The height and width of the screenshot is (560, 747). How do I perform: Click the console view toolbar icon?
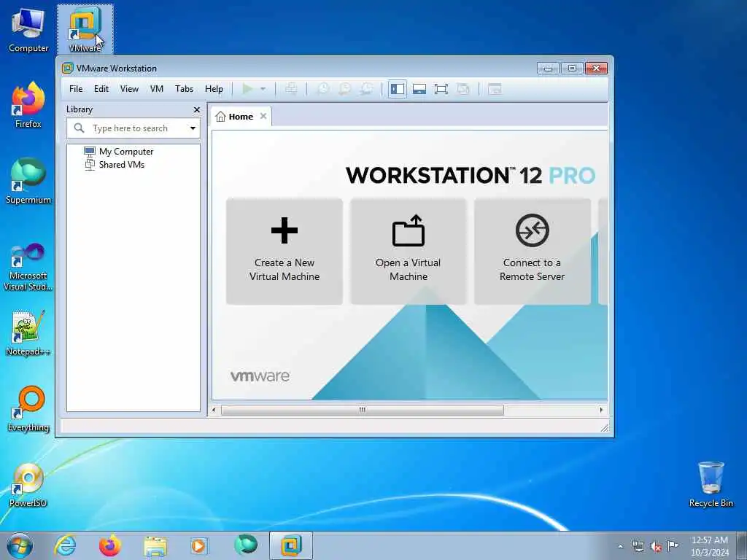(x=495, y=89)
